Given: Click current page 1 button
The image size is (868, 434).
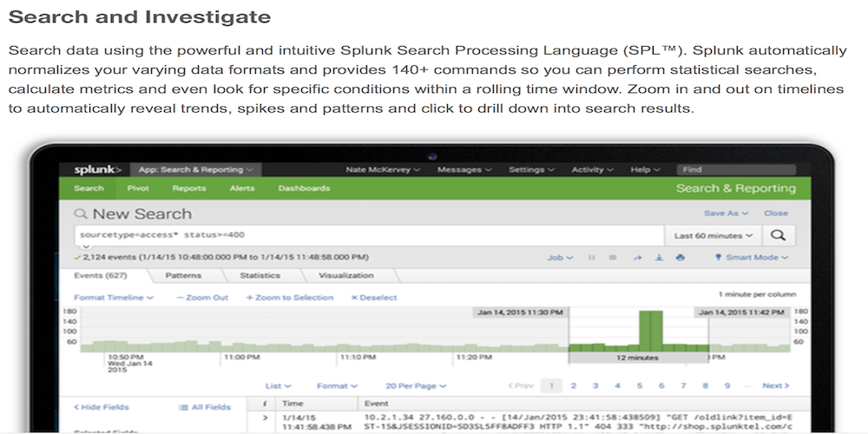Looking at the screenshot, I should pos(551,386).
